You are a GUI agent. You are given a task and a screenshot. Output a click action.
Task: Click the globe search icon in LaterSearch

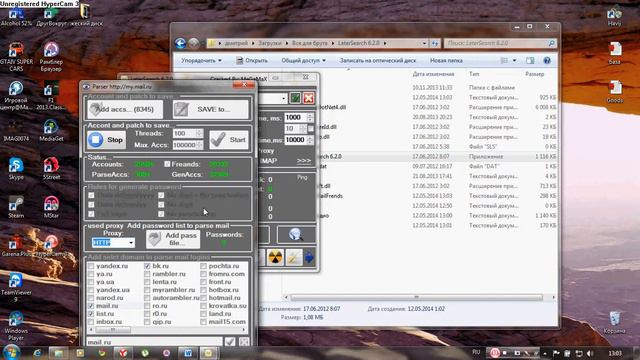click(x=296, y=234)
